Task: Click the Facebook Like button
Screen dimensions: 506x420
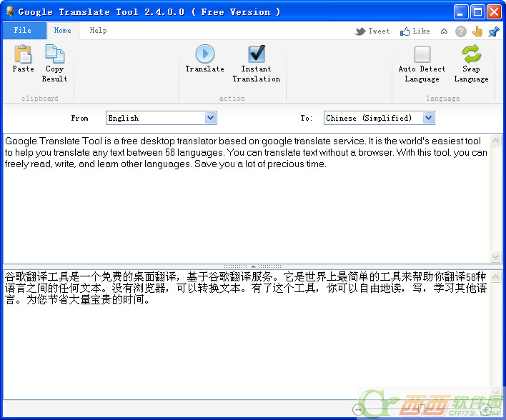Action: [415, 31]
